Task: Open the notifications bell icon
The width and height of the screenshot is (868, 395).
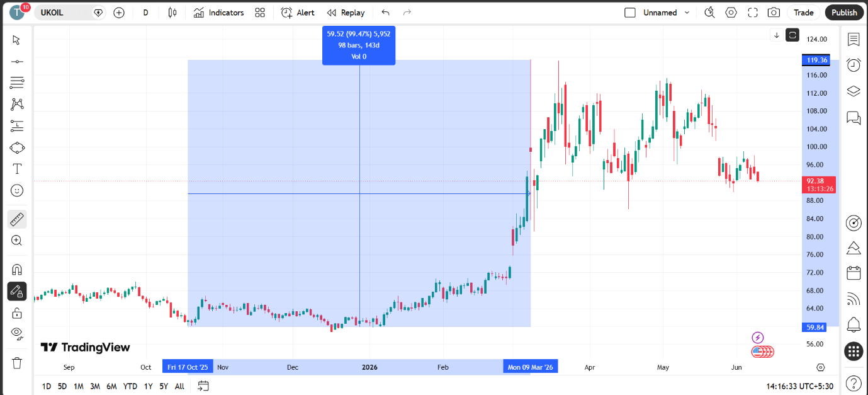Action: 854,324
